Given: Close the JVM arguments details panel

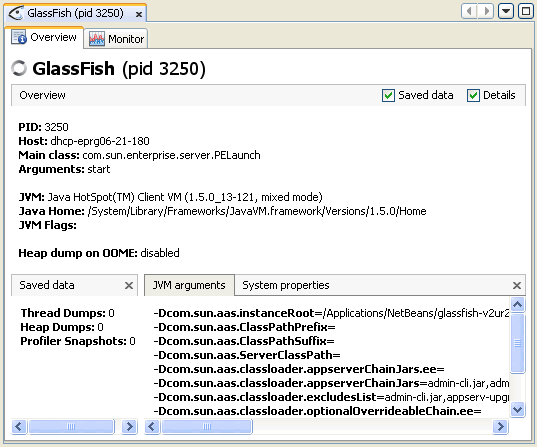Looking at the screenshot, I should (517, 285).
